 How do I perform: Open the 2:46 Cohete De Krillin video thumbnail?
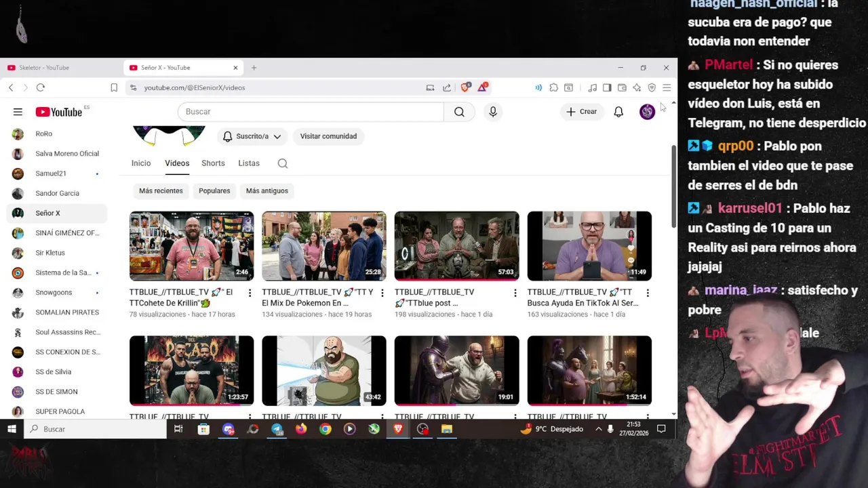click(192, 246)
